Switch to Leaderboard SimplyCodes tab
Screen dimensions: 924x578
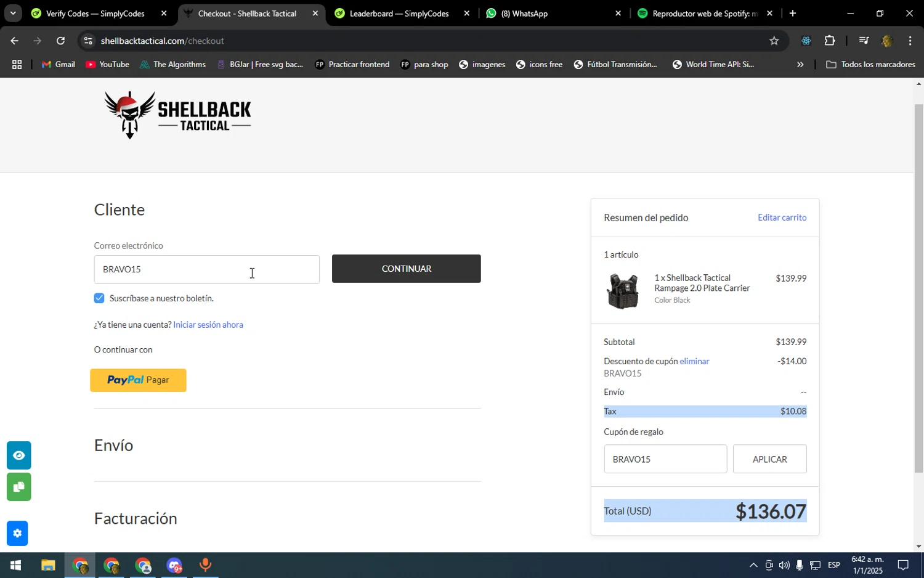(x=399, y=14)
